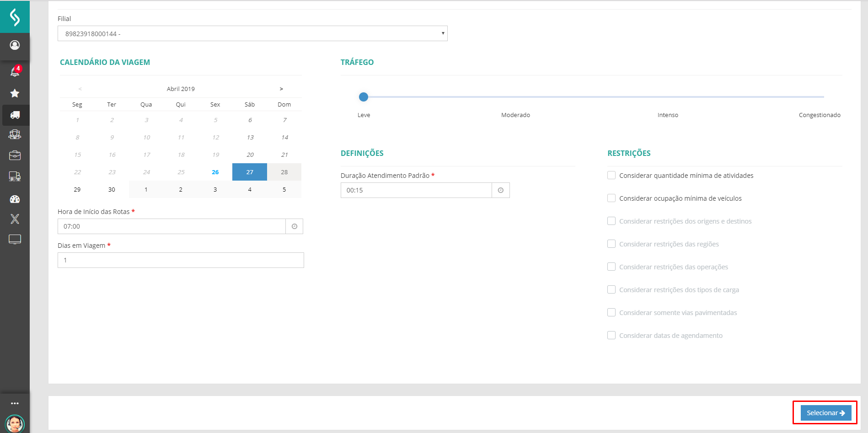This screenshot has height=433, width=868.
Task: Select calendar day 26 (today)
Action: pos(215,172)
